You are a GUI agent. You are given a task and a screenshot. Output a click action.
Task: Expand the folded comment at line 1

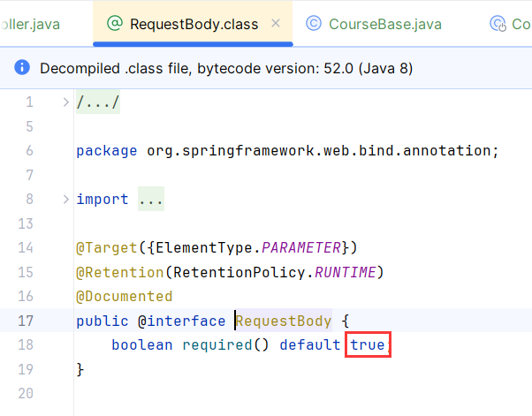65,102
